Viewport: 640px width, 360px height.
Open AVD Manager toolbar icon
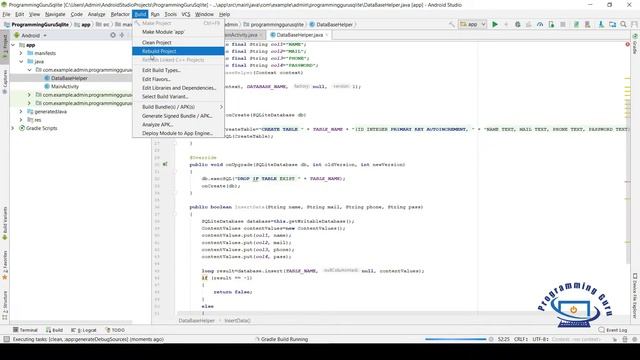(x=587, y=24)
